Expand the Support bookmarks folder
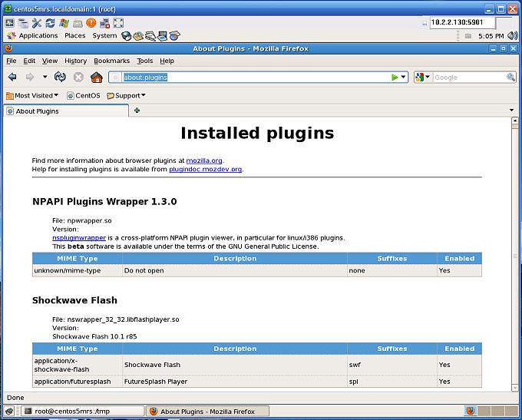 pyautogui.click(x=127, y=96)
